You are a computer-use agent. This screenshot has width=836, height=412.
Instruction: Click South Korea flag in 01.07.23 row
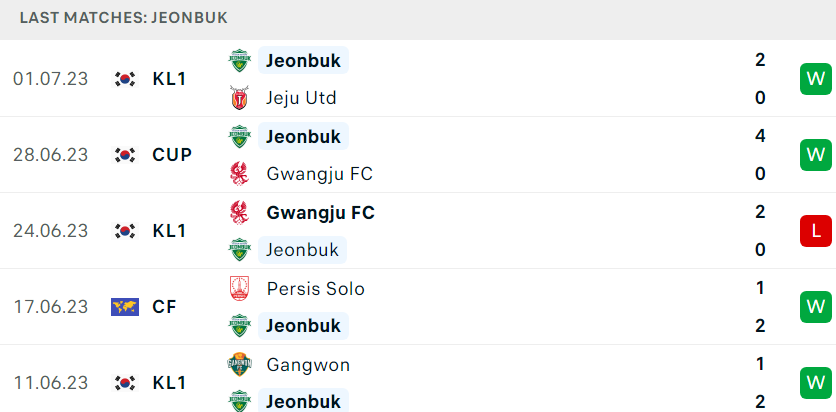pyautogui.click(x=125, y=79)
